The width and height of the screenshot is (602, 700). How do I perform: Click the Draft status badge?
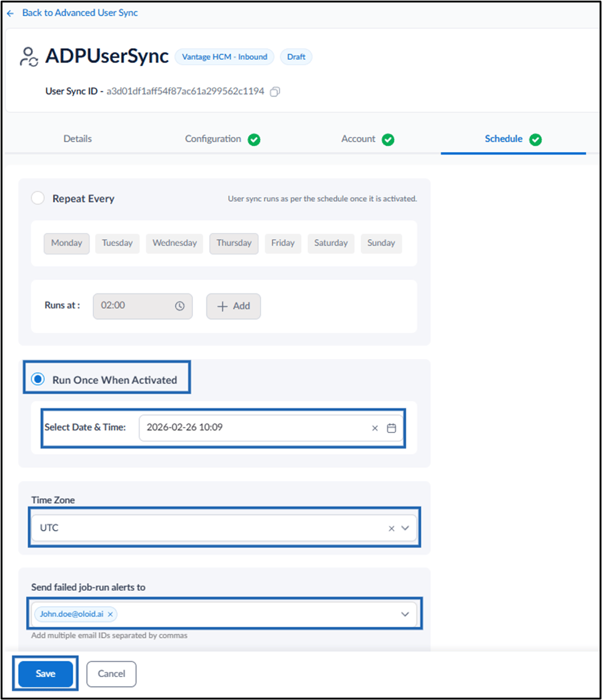click(x=296, y=57)
